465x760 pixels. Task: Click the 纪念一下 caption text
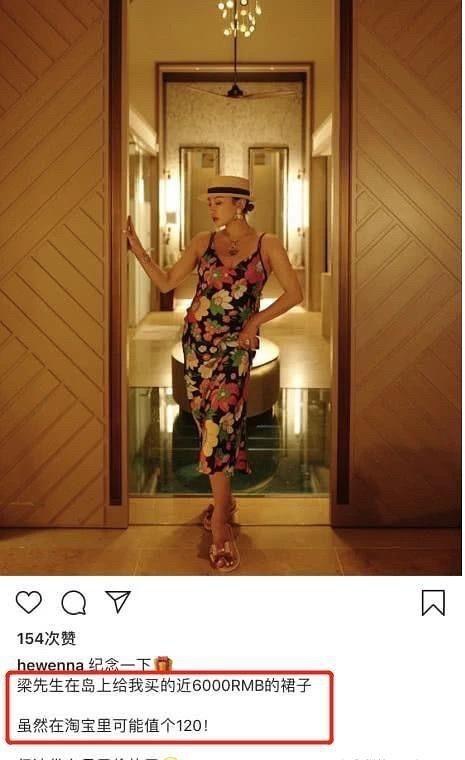tap(120, 665)
